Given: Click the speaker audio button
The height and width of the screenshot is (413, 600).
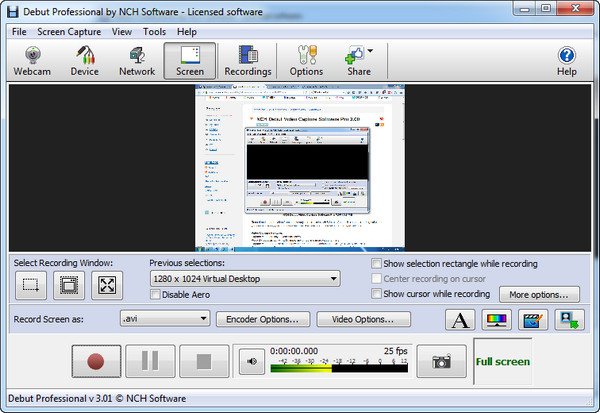Looking at the screenshot, I should tap(252, 361).
